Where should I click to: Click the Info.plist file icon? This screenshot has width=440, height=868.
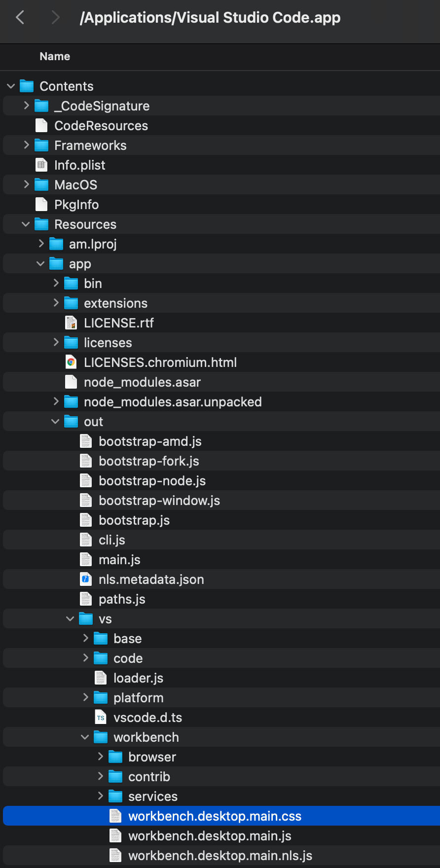tap(41, 165)
